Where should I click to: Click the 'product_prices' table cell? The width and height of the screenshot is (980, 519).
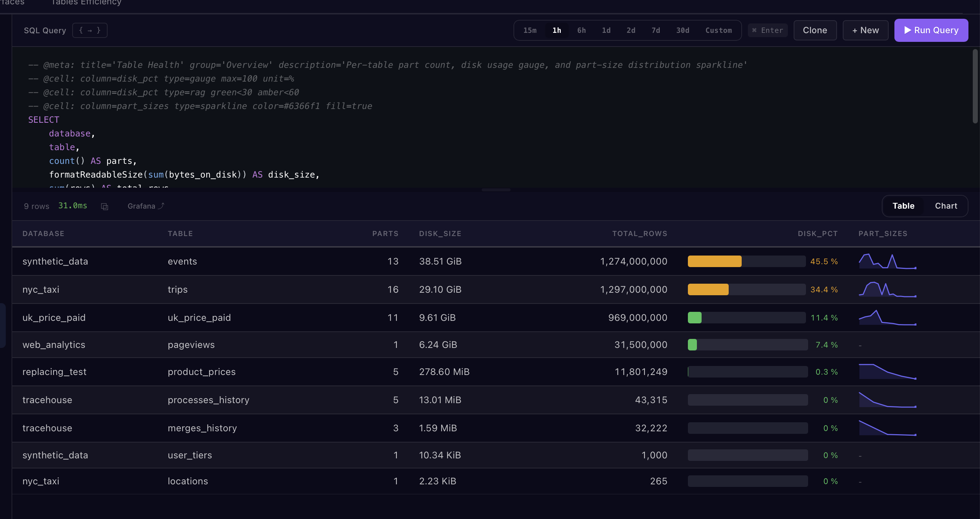point(201,372)
